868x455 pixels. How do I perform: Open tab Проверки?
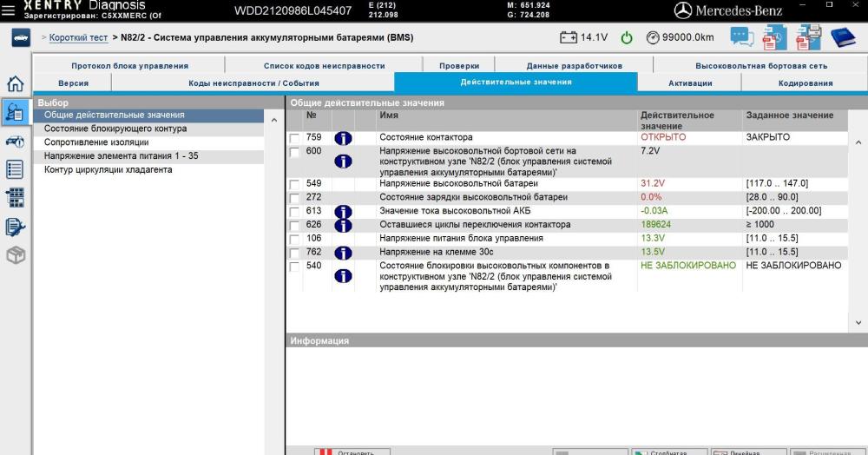tap(459, 65)
